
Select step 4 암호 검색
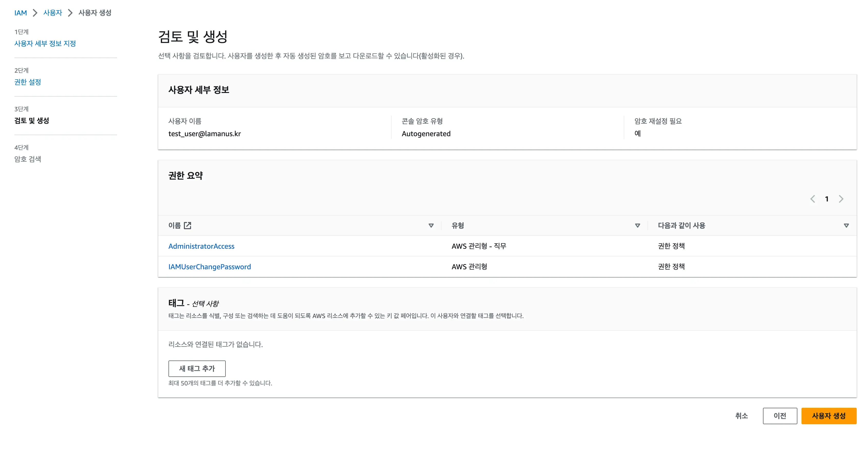tap(28, 159)
